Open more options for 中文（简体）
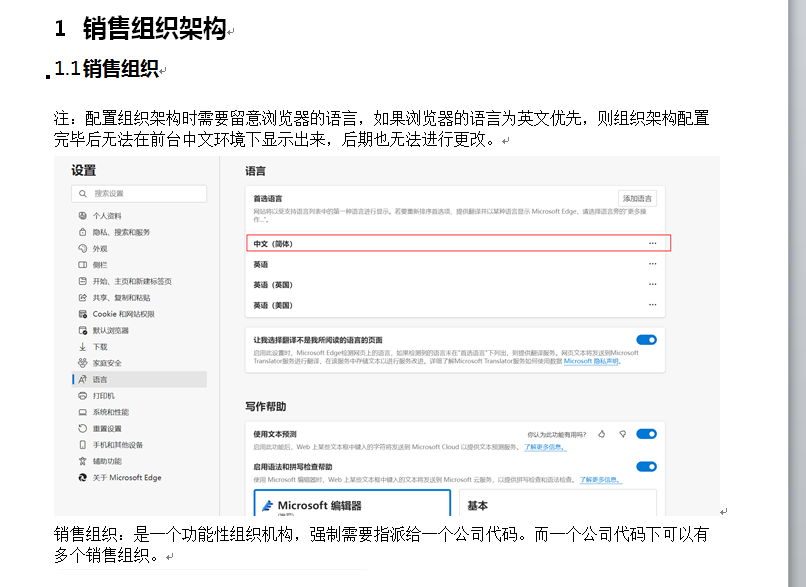 [652, 243]
